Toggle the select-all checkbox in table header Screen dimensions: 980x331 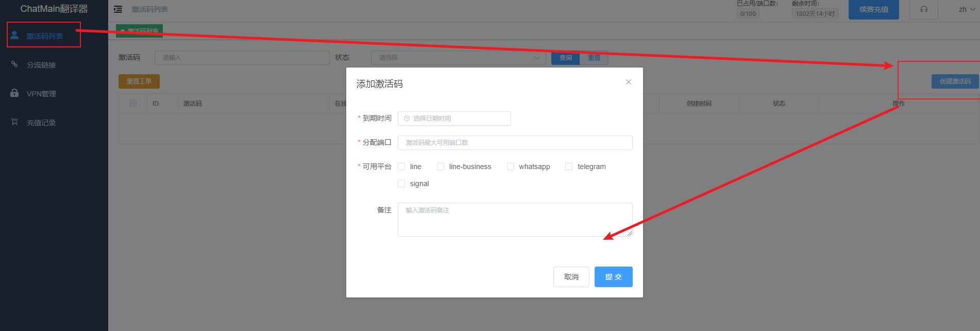tap(133, 103)
